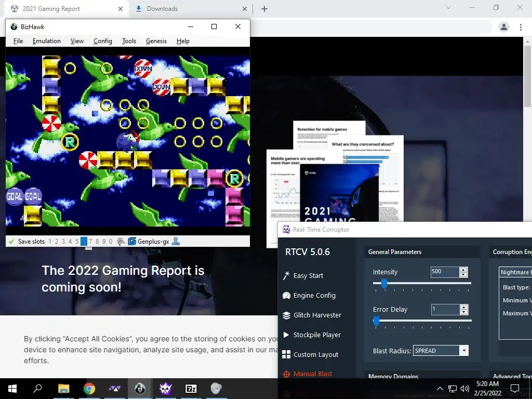Click the rewind icon after the save slots

[121, 242]
